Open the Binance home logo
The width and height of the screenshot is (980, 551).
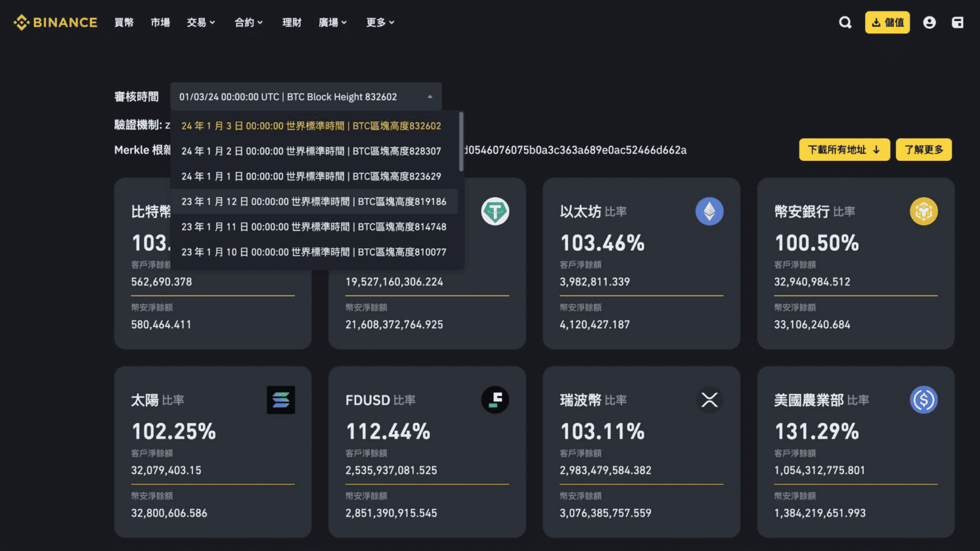pos(56,22)
